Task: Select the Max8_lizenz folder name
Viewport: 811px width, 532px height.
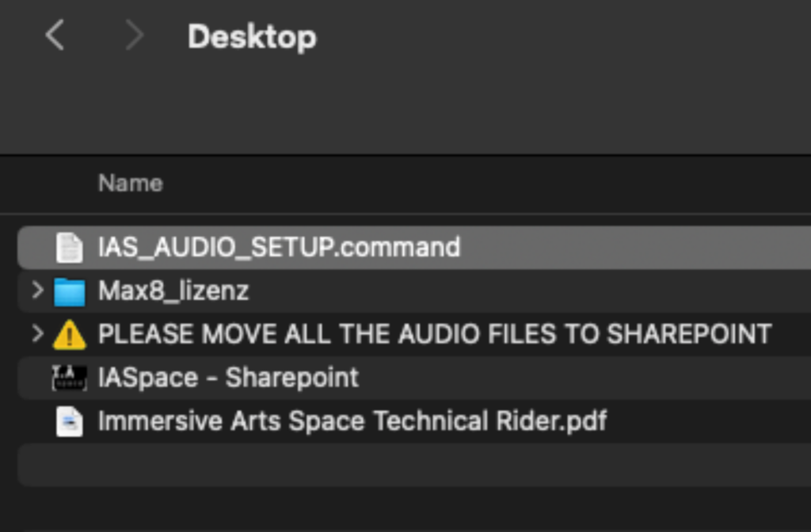Action: pos(173,291)
